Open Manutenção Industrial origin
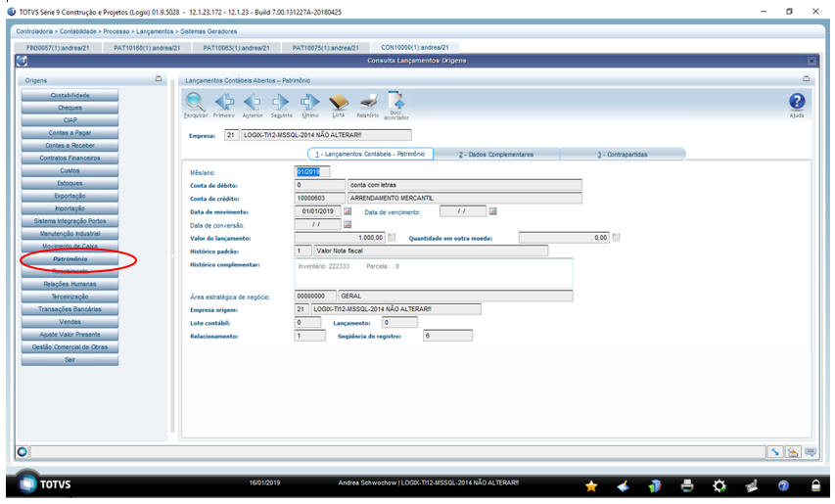This screenshot has width=835, height=504. (70, 234)
